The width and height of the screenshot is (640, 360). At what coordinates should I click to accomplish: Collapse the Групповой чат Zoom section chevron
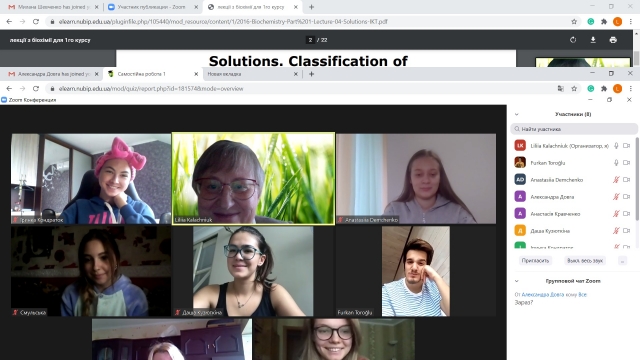pos(517,281)
